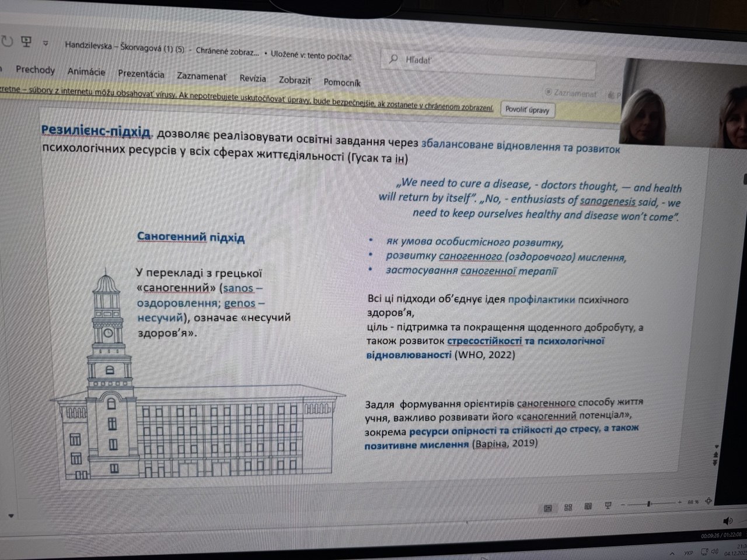The width and height of the screenshot is (747, 560).
Task: Expand the quick access toolbar customize arrow
Action: (x=46, y=44)
